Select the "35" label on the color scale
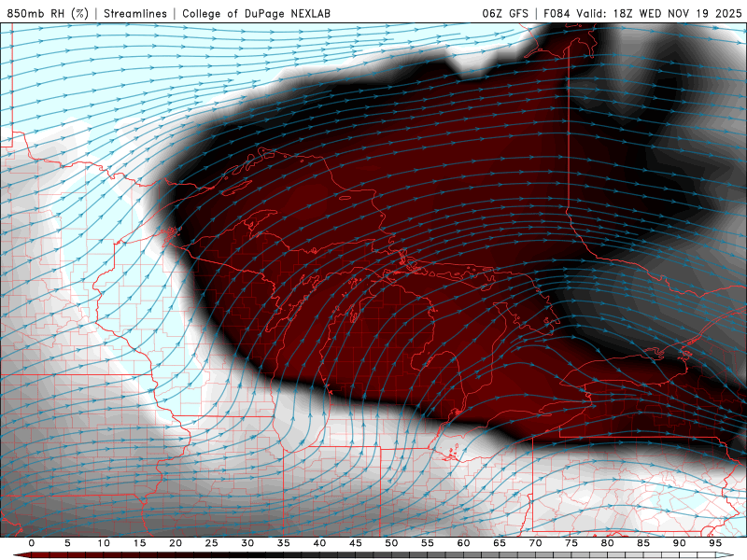The height and width of the screenshot is (560, 747). pos(284,543)
